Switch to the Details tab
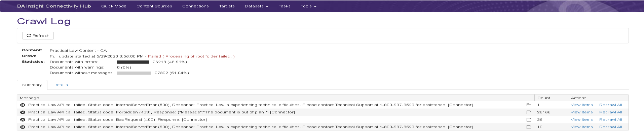The width and height of the screenshot is (644, 135). point(61,85)
